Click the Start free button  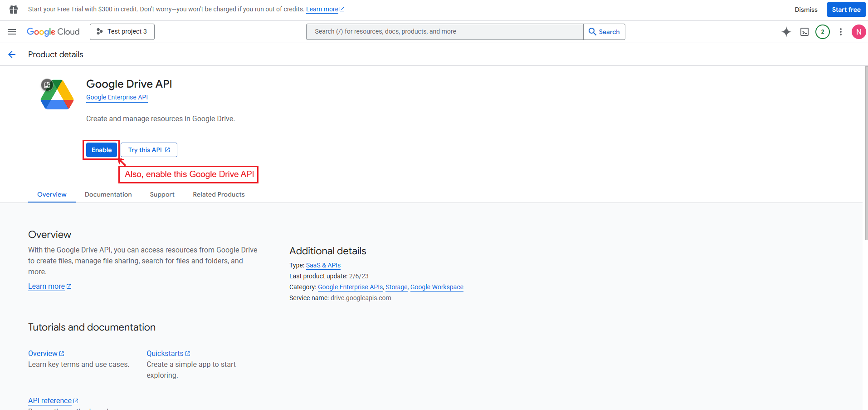coord(846,10)
